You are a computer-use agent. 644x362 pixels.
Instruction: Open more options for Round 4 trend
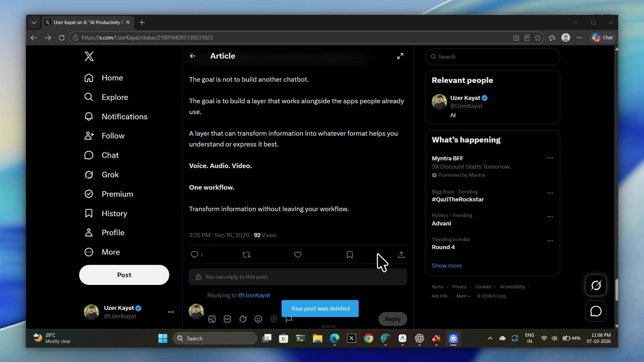coord(550,241)
